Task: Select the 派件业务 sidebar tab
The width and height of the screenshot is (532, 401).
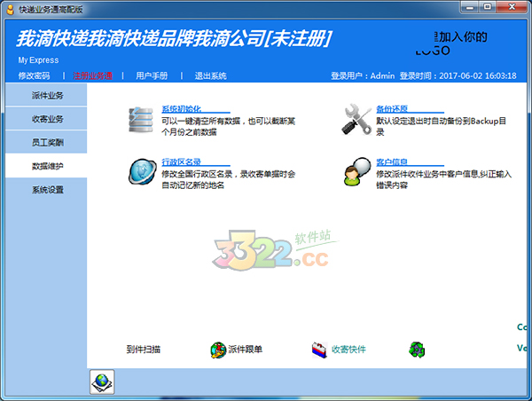Action: 46,96
